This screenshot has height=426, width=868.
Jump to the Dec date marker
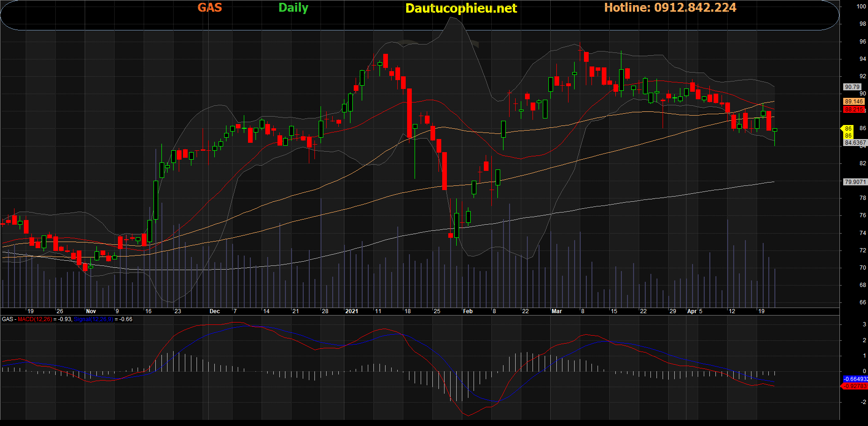coord(214,311)
